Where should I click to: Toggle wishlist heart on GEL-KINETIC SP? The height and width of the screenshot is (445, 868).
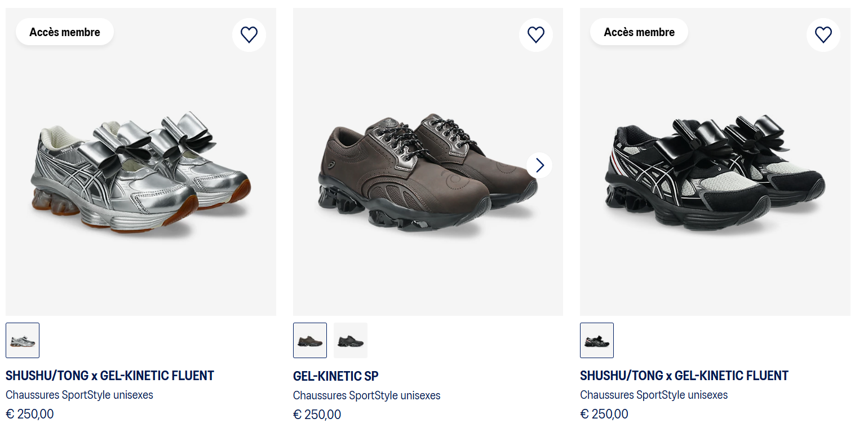(535, 35)
